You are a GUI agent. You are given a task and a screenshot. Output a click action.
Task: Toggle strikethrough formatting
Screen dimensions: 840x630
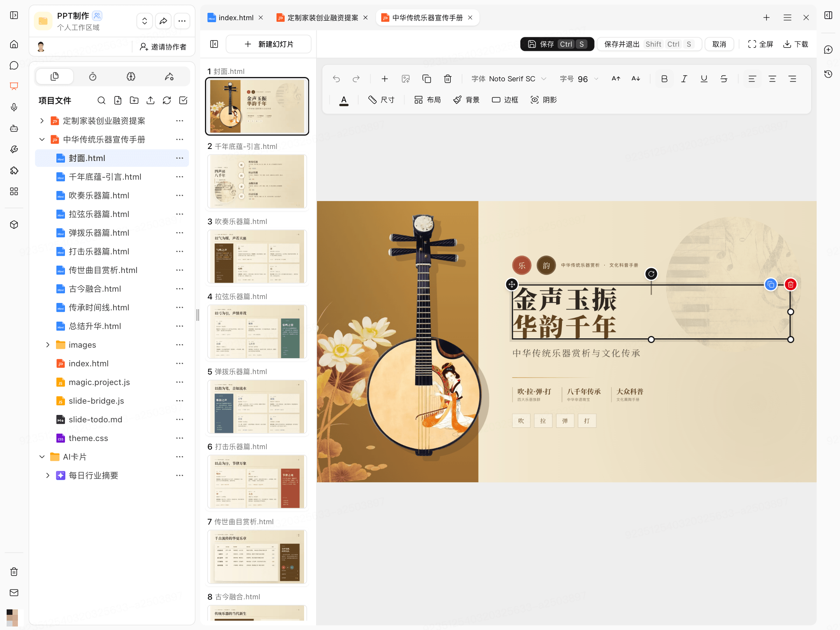tap(724, 79)
